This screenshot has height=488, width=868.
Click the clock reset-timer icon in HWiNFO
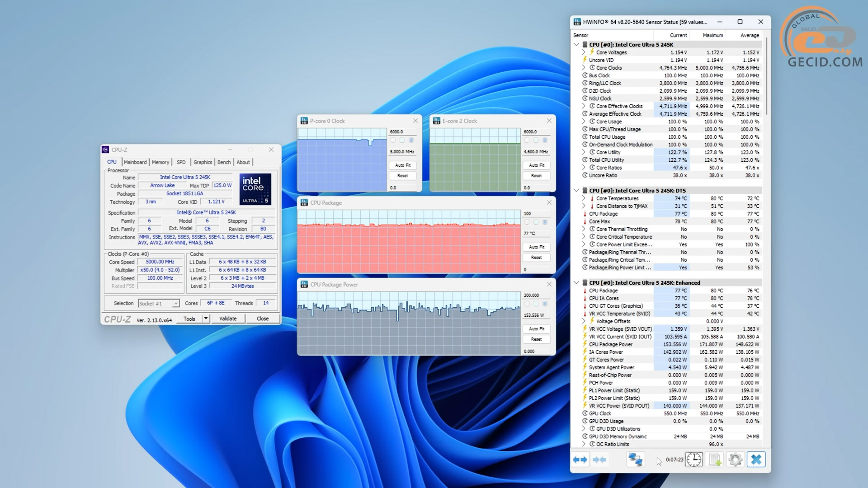[x=694, y=460]
